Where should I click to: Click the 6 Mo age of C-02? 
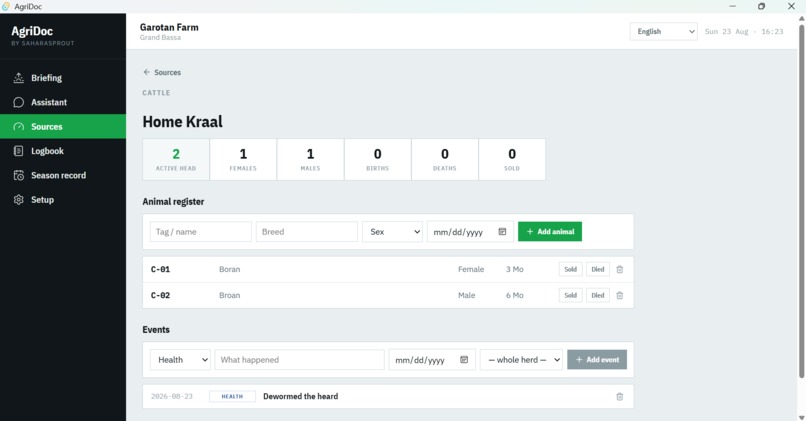515,296
